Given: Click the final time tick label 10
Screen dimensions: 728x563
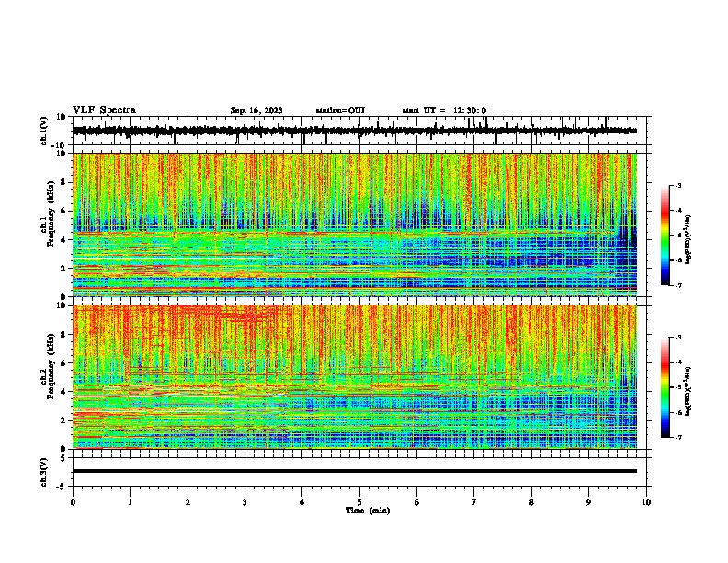Looking at the screenshot, I should point(646,502).
